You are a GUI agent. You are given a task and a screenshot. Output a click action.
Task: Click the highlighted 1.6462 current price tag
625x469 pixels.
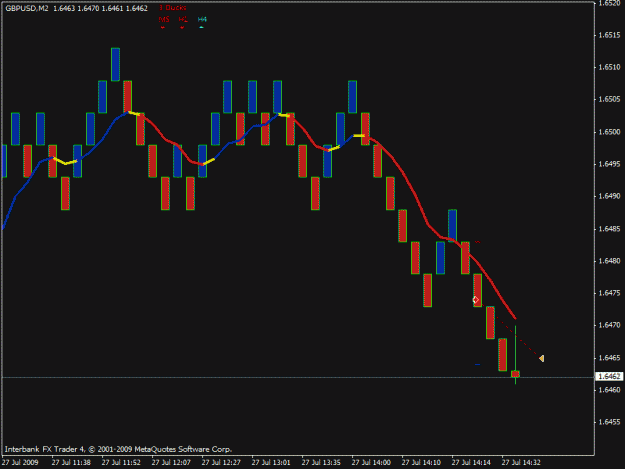click(609, 377)
